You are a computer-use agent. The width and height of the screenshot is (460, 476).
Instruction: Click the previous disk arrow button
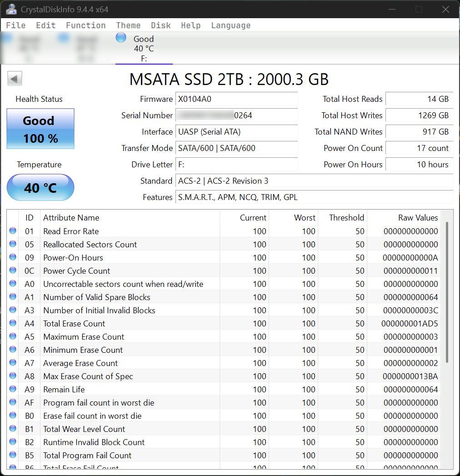(15, 79)
